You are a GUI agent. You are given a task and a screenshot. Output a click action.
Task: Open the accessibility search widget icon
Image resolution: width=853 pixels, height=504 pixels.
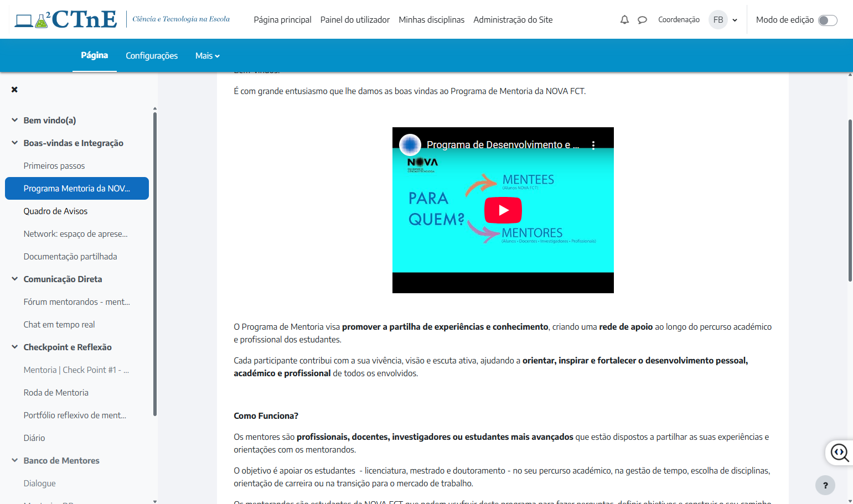tap(840, 453)
